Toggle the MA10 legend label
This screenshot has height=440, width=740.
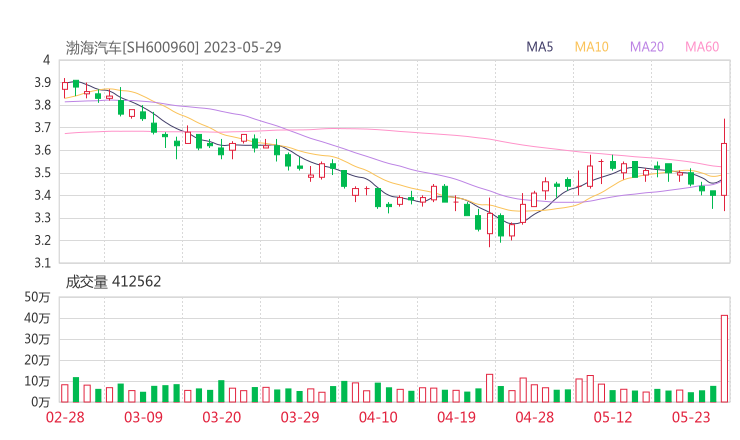[592, 47]
